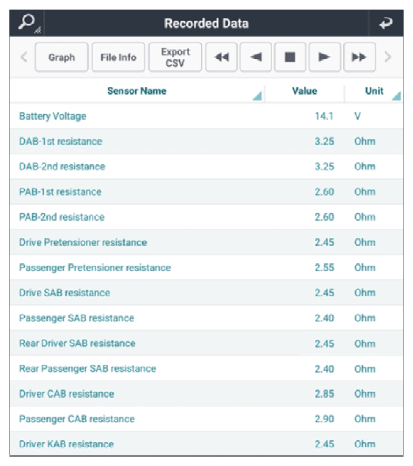Select the Driver CAB resistance row

(206, 394)
